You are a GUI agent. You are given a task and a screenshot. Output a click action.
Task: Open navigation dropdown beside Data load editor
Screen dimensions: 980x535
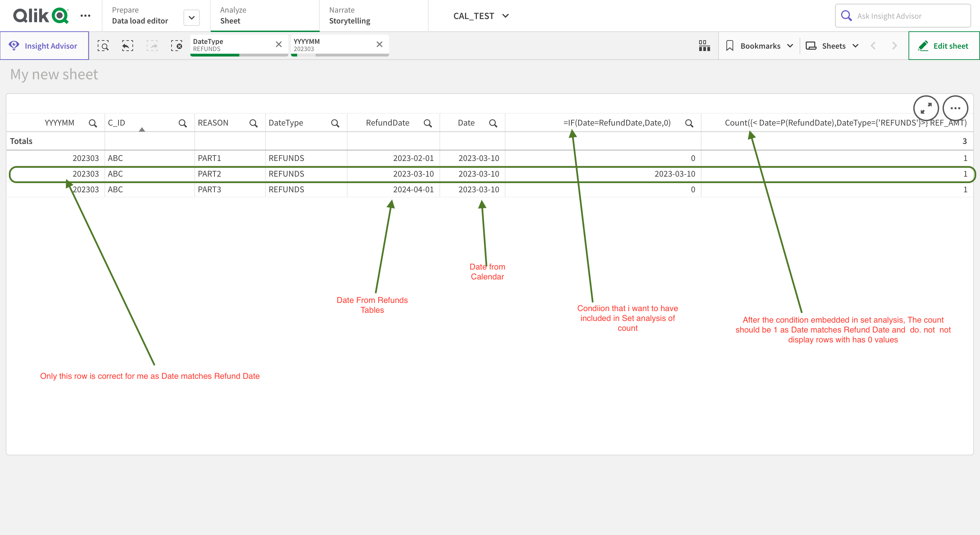tap(191, 17)
